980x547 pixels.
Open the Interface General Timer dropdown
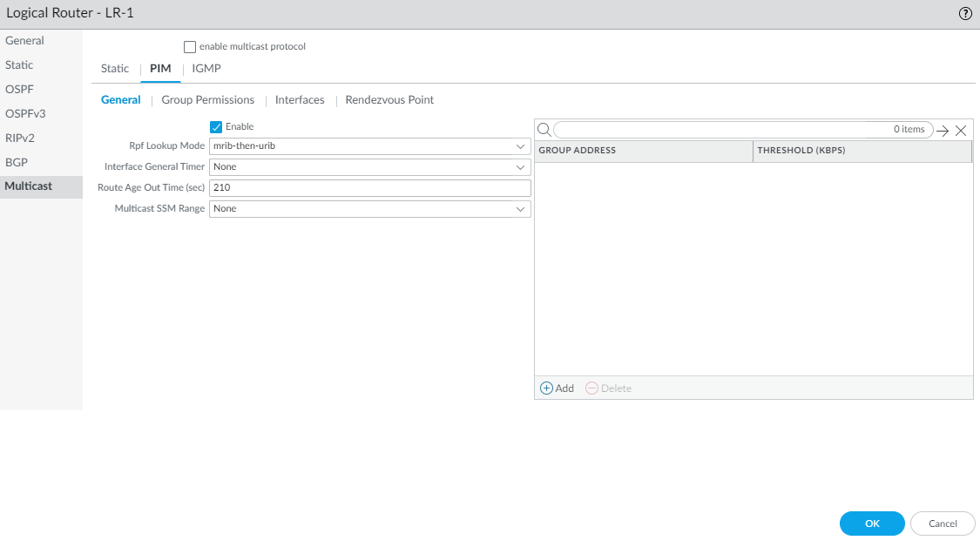pyautogui.click(x=520, y=166)
